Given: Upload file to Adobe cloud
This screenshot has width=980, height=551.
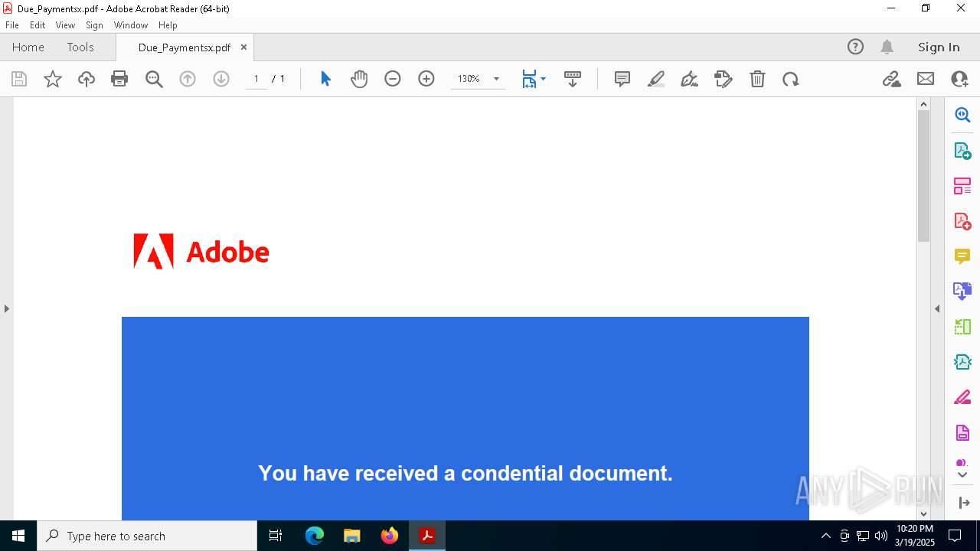Looking at the screenshot, I should (x=87, y=79).
